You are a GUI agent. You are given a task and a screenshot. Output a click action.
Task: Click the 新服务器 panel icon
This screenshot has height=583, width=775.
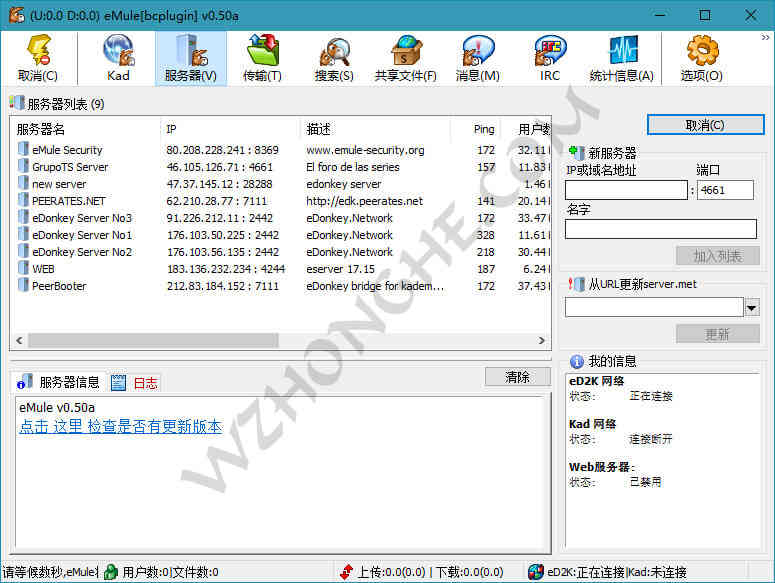[576, 152]
